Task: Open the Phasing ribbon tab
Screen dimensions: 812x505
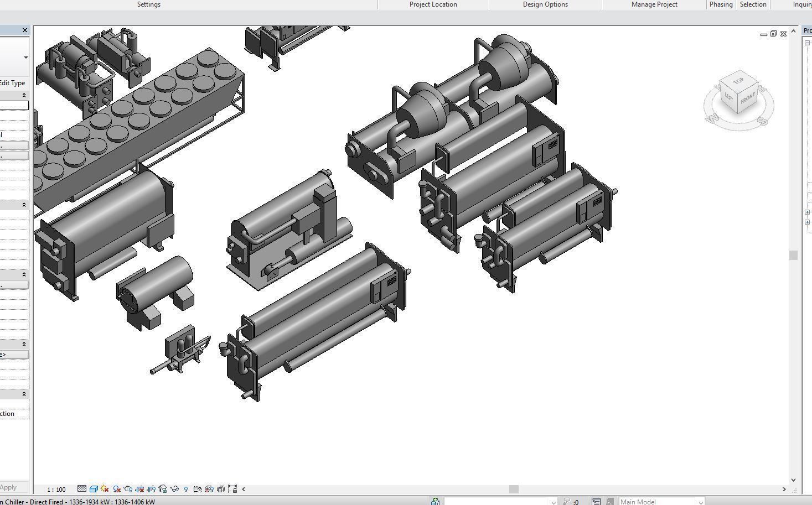Action: [x=721, y=4]
